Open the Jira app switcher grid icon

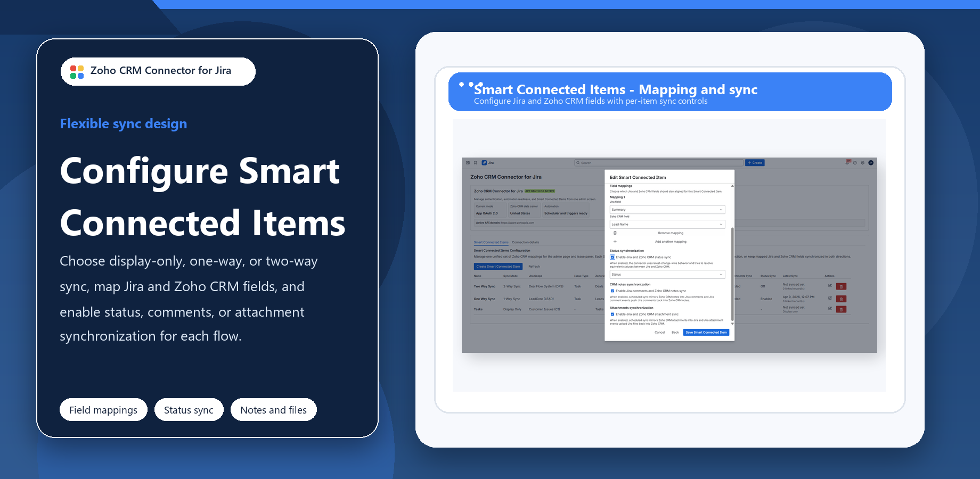[475, 163]
